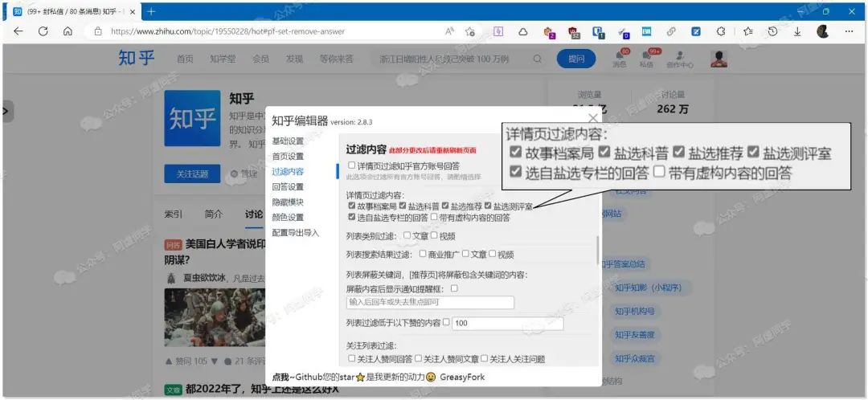Click the keyword block input field

click(x=429, y=302)
